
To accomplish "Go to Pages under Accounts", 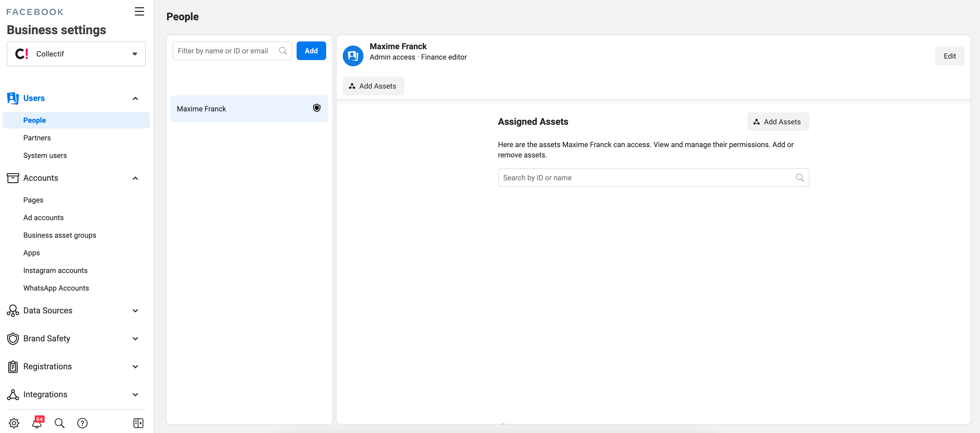I will point(33,200).
